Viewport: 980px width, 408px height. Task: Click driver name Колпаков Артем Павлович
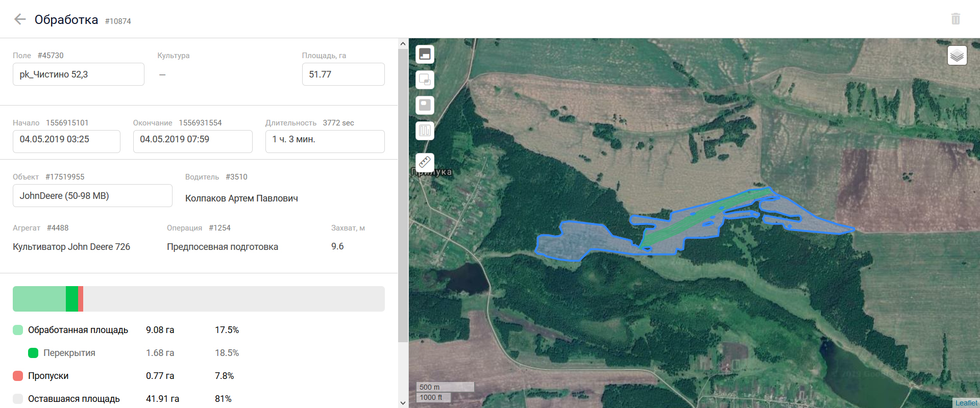point(241,198)
